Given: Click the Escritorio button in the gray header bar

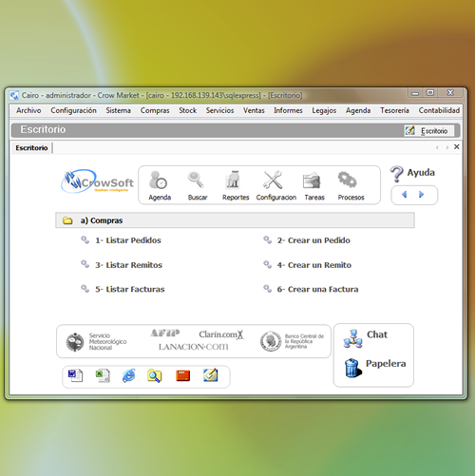Looking at the screenshot, I should point(429,130).
